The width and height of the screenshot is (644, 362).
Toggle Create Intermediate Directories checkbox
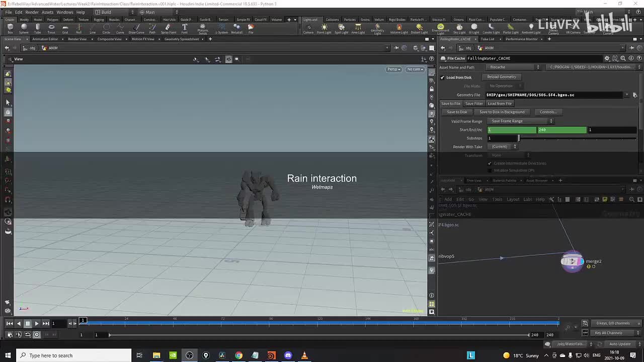coord(490,163)
